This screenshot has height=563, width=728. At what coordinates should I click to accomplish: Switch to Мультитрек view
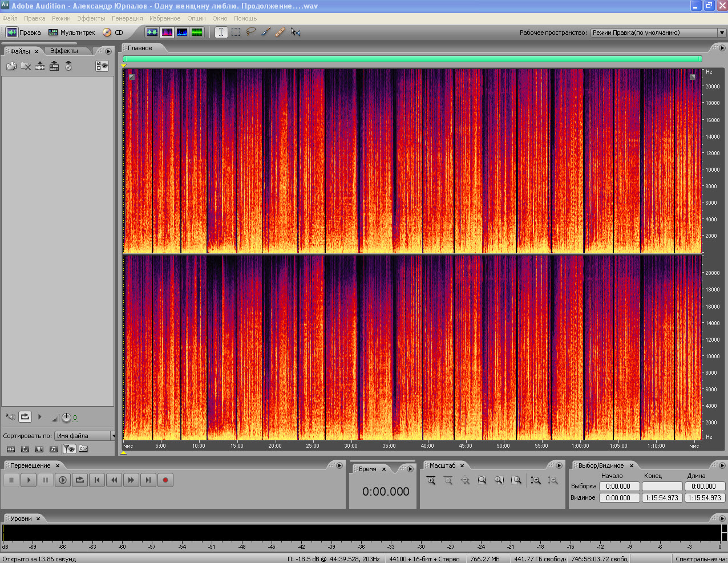(x=72, y=33)
